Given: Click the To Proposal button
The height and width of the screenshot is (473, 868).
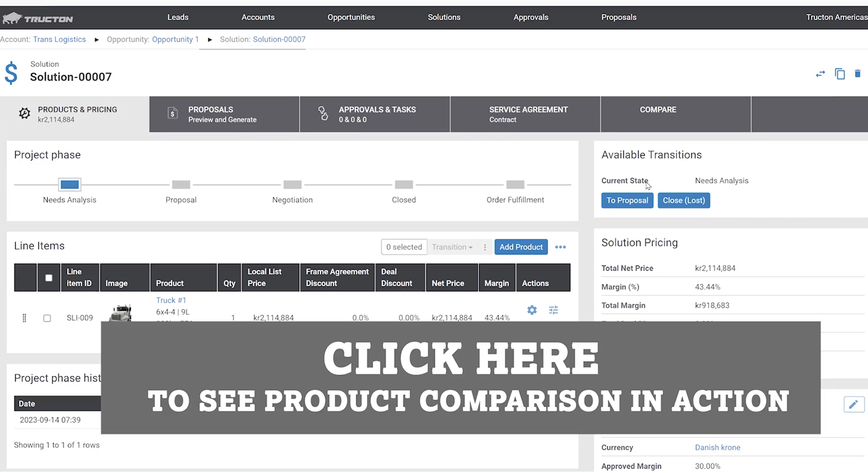Looking at the screenshot, I should coord(627,201).
